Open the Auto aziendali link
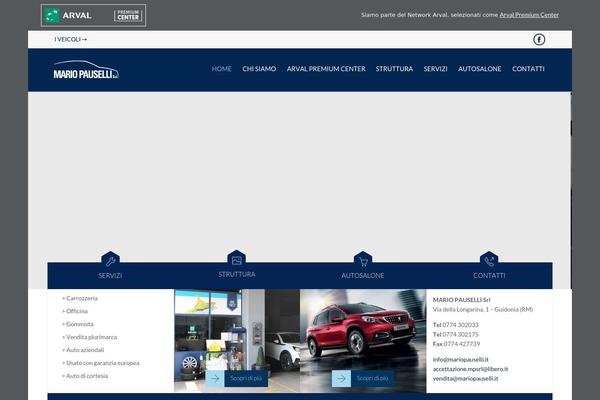 pos(83,350)
